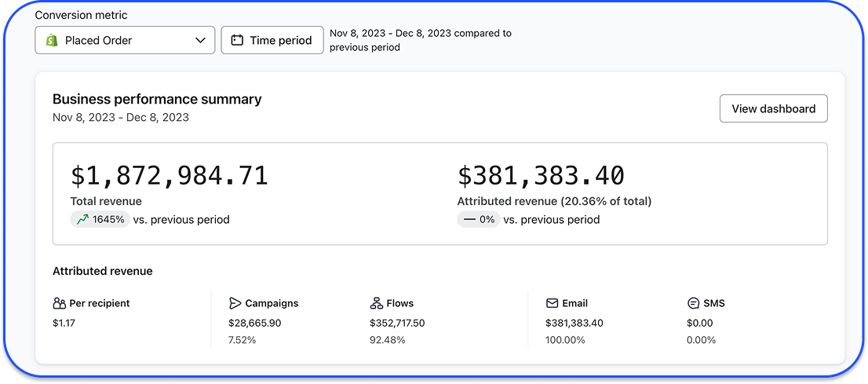Open the Time period selector

[x=272, y=40]
